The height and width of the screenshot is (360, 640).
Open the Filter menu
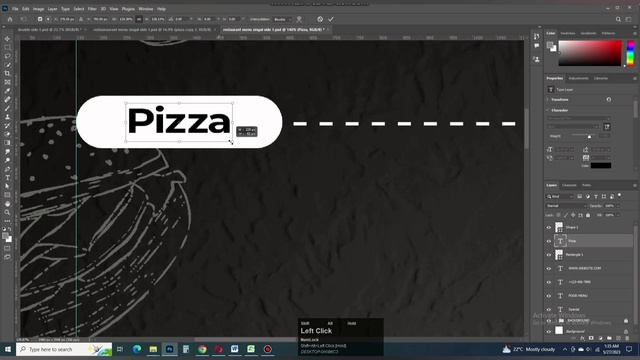pyautogui.click(x=92, y=9)
